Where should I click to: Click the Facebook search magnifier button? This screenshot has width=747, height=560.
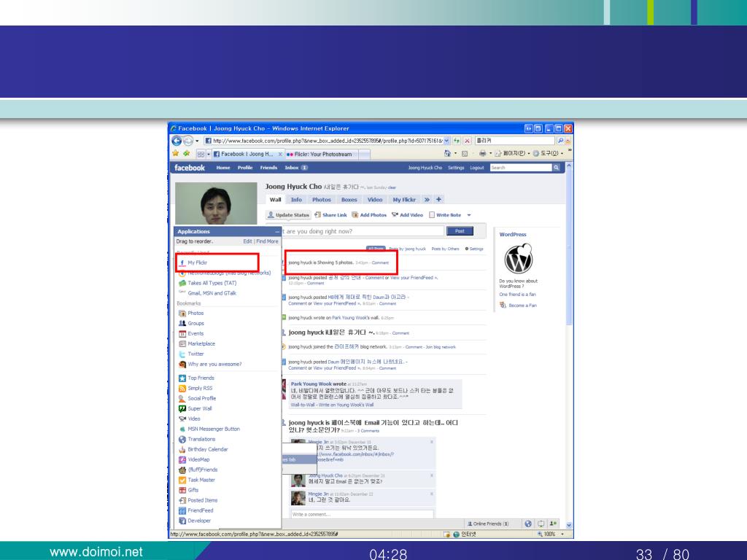(556, 168)
